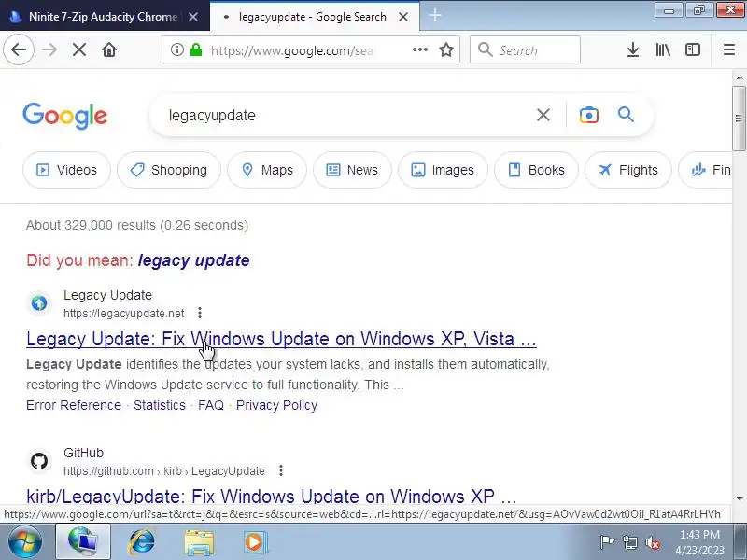Click the Firefox Search field
This screenshot has width=747, height=560.
525,49
